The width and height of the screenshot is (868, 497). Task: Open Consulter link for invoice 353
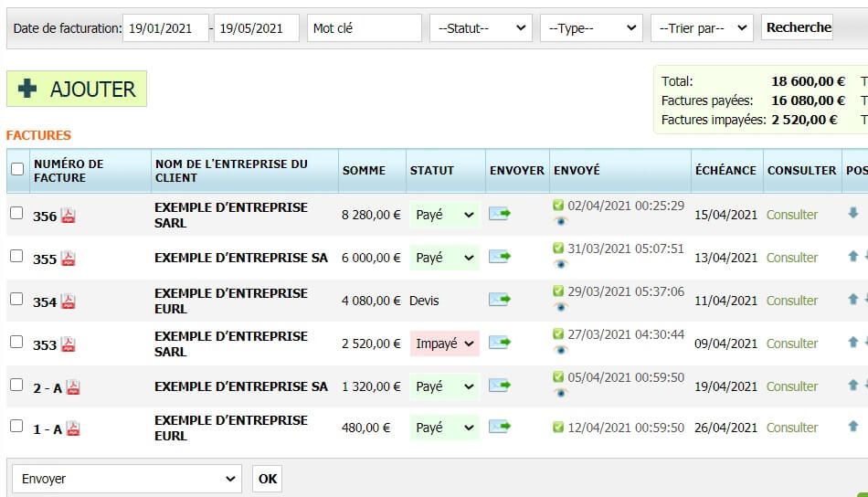tap(791, 344)
